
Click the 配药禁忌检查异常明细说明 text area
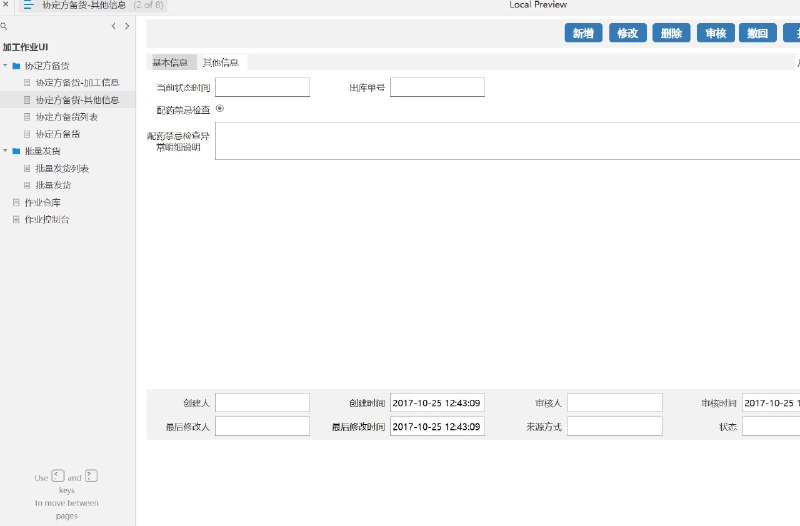508,141
